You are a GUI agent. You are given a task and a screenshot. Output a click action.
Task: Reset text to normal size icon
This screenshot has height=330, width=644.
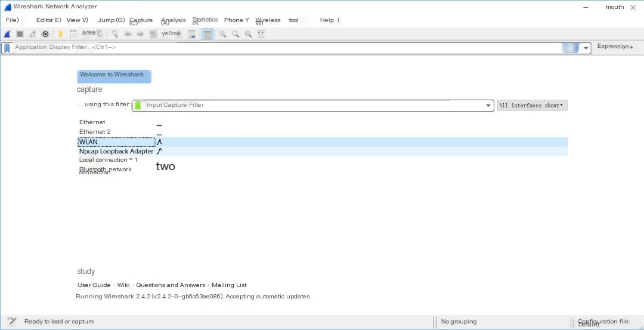(248, 34)
